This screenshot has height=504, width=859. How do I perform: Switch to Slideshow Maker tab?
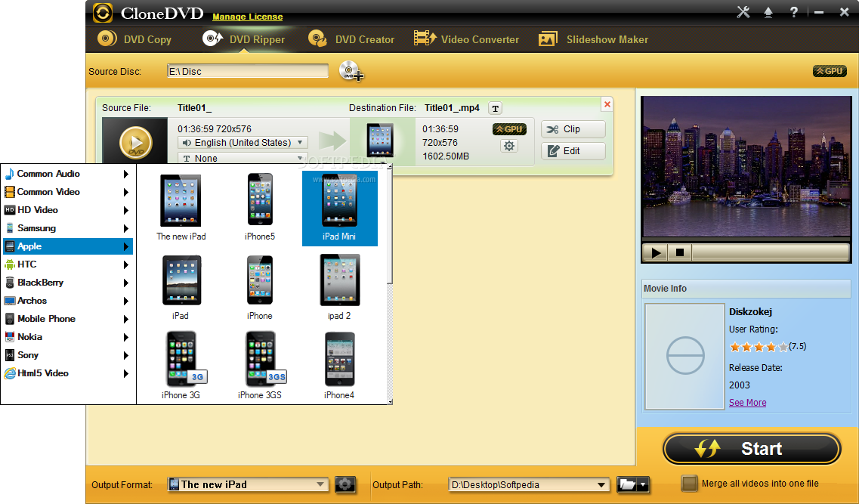[593, 39]
